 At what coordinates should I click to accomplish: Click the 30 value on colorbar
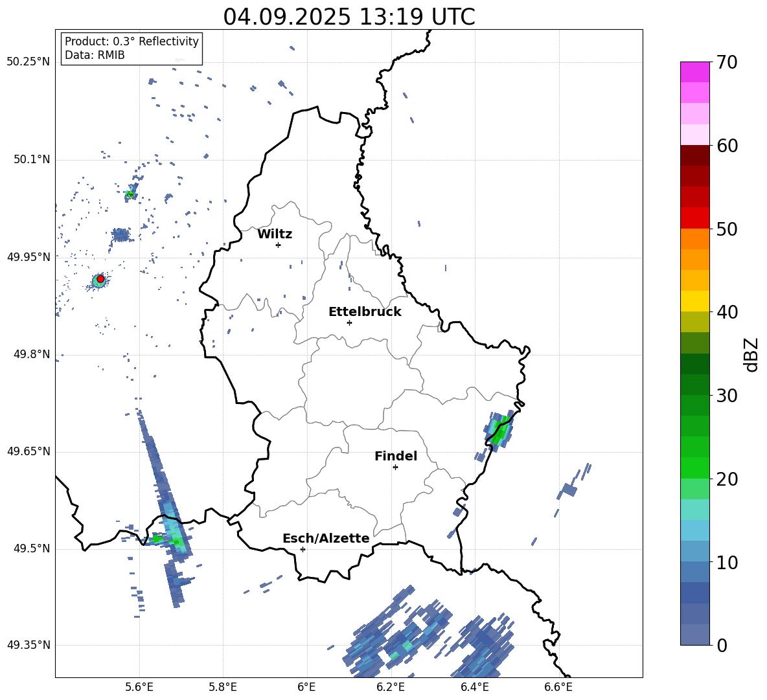(x=727, y=396)
